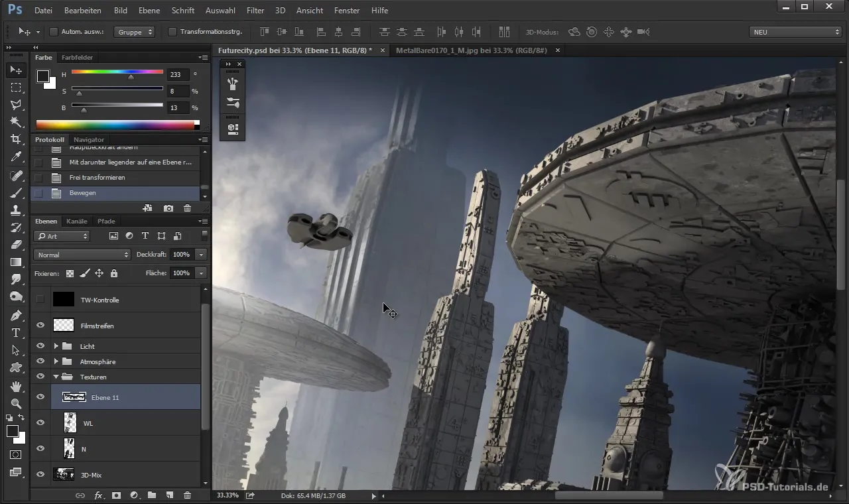Enable the Transformationsstrg. checkbox
The width and height of the screenshot is (849, 504).
172,32
